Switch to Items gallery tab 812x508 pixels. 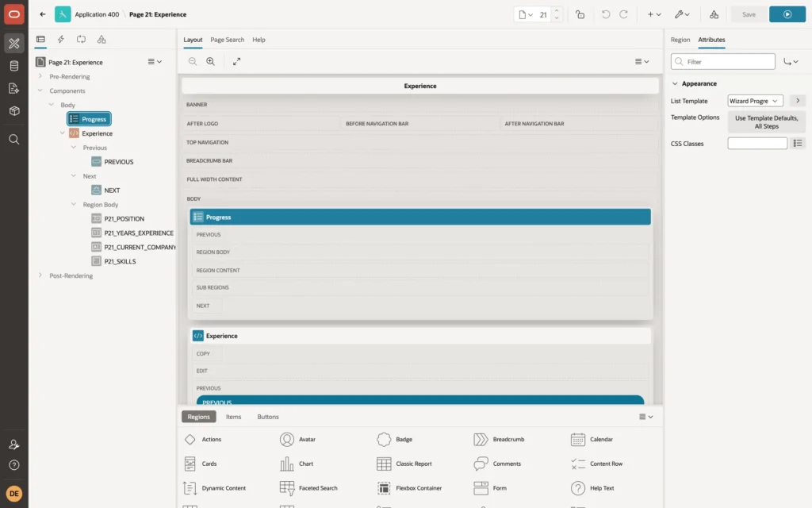(234, 417)
